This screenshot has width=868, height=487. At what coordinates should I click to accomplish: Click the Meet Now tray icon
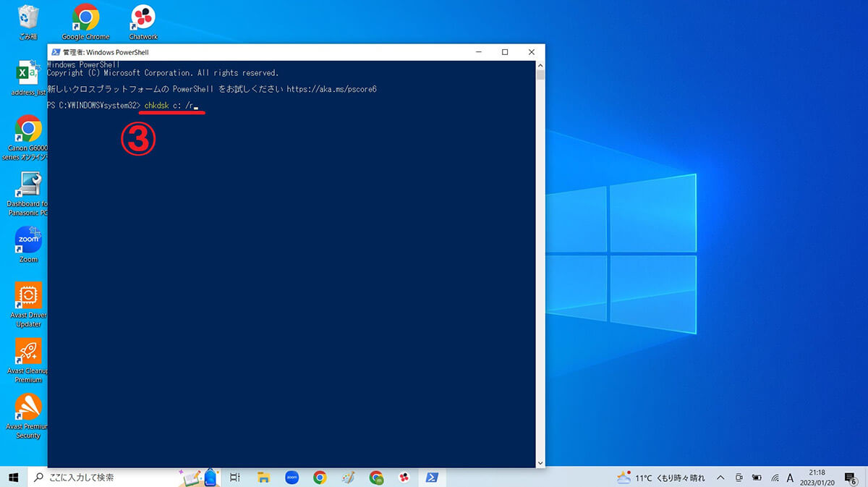pos(739,478)
